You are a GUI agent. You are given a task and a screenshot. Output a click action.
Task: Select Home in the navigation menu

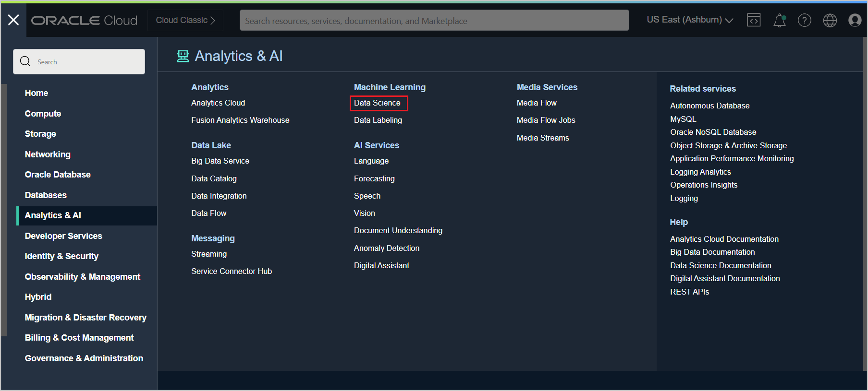(x=37, y=93)
